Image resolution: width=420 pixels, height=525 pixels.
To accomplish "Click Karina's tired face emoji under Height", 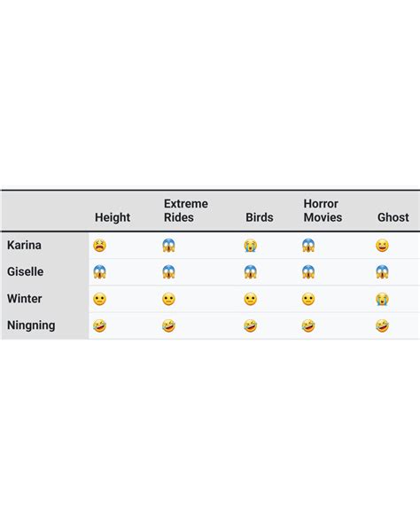I will (x=100, y=246).
